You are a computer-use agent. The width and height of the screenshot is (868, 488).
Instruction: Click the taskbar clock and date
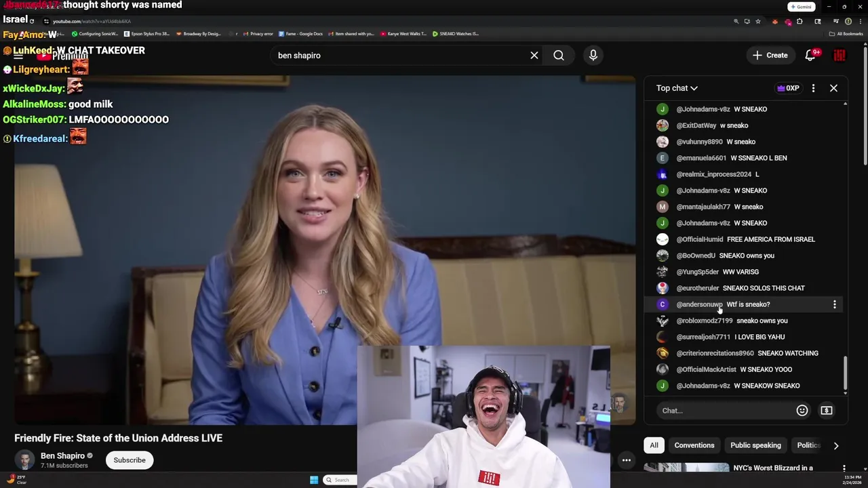click(x=853, y=480)
